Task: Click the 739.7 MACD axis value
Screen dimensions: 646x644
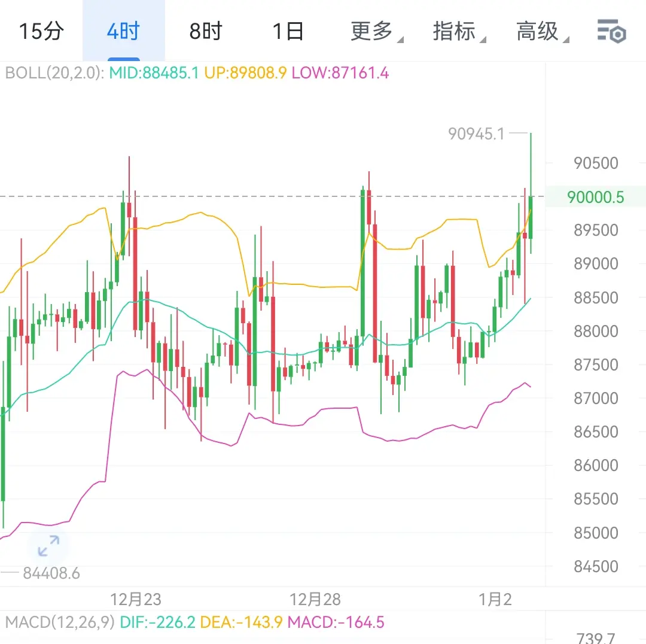Action: [x=595, y=638]
